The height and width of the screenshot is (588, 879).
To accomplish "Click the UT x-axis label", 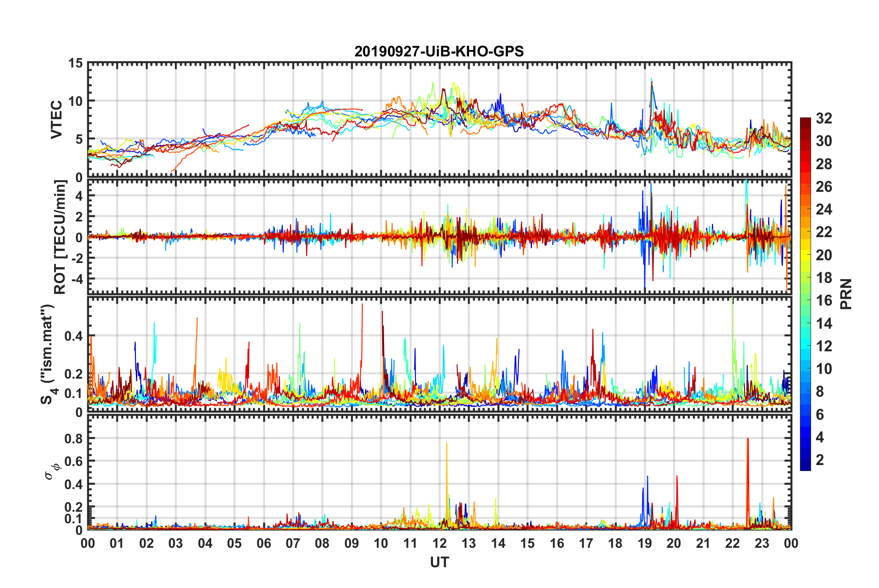I will [439, 562].
